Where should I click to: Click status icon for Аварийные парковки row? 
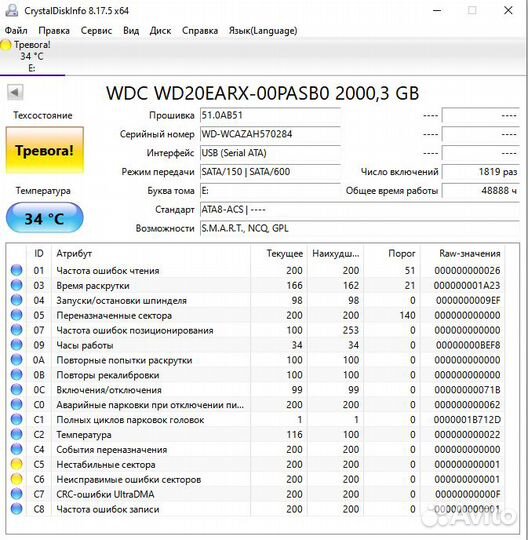(x=17, y=405)
